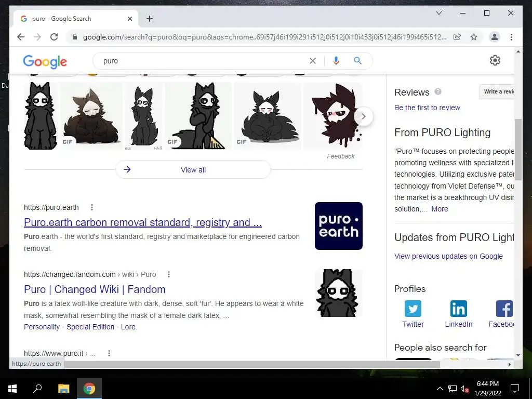Open Google quick settings gear
Image resolution: width=532 pixels, height=399 pixels.
(x=495, y=60)
